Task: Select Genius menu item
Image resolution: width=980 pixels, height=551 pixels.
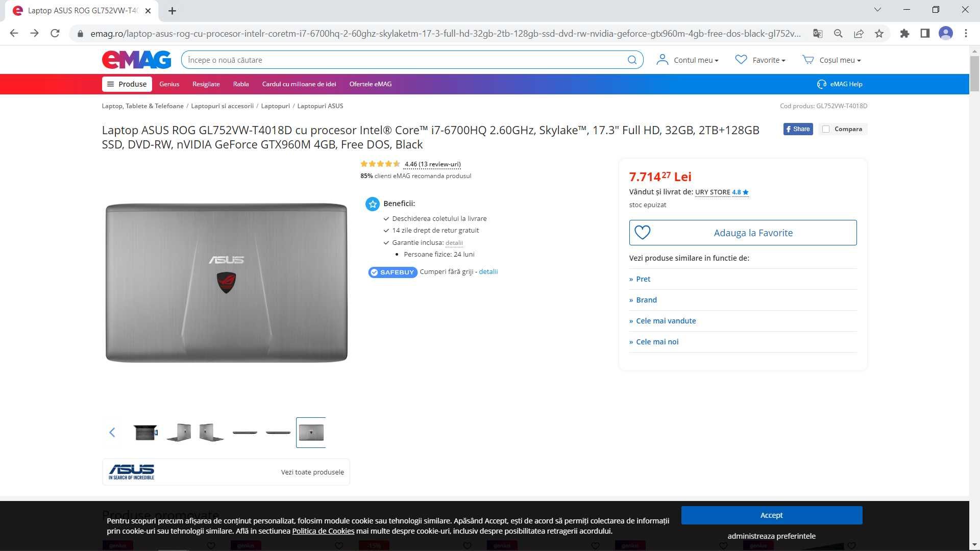Action: click(x=169, y=84)
